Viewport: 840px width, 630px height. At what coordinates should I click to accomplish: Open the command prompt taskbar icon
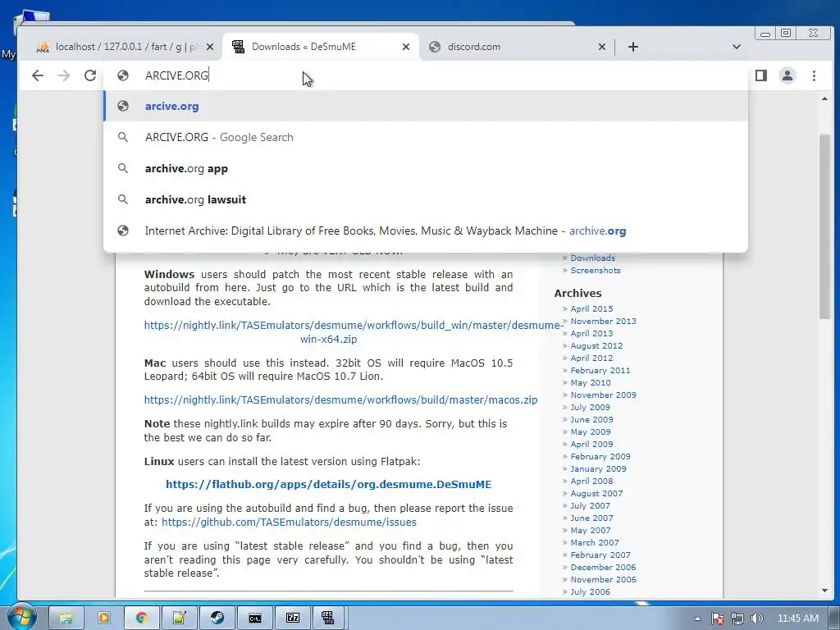(x=255, y=619)
